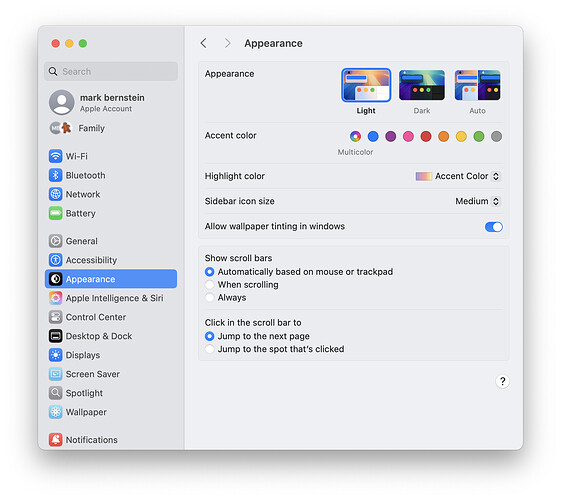The image size is (561, 500).
Task: Open the General sidebar item label
Action: tap(82, 241)
